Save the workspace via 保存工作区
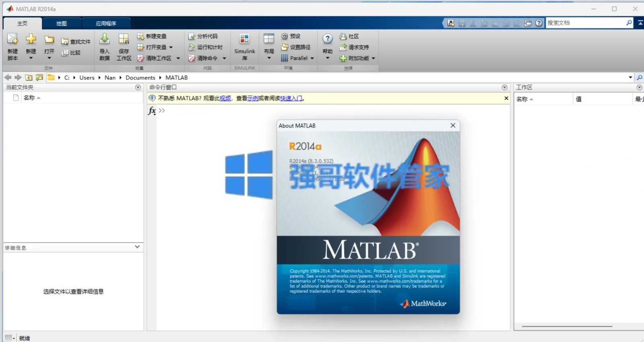Viewport: 644px width, 342px height. click(124, 47)
